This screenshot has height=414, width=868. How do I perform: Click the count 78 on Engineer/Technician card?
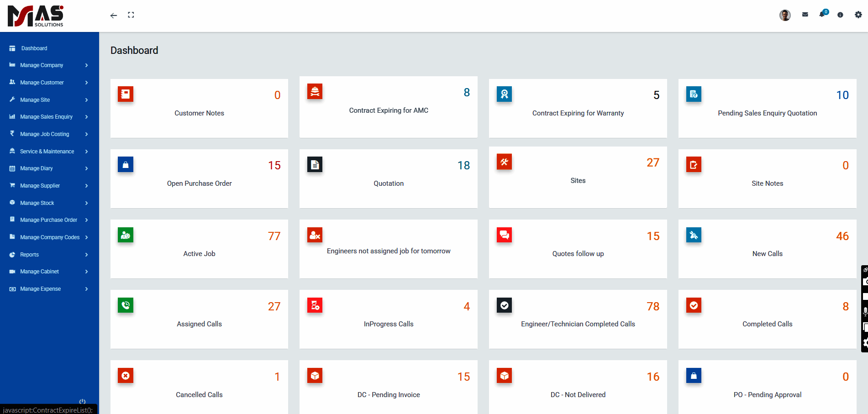[x=653, y=306]
